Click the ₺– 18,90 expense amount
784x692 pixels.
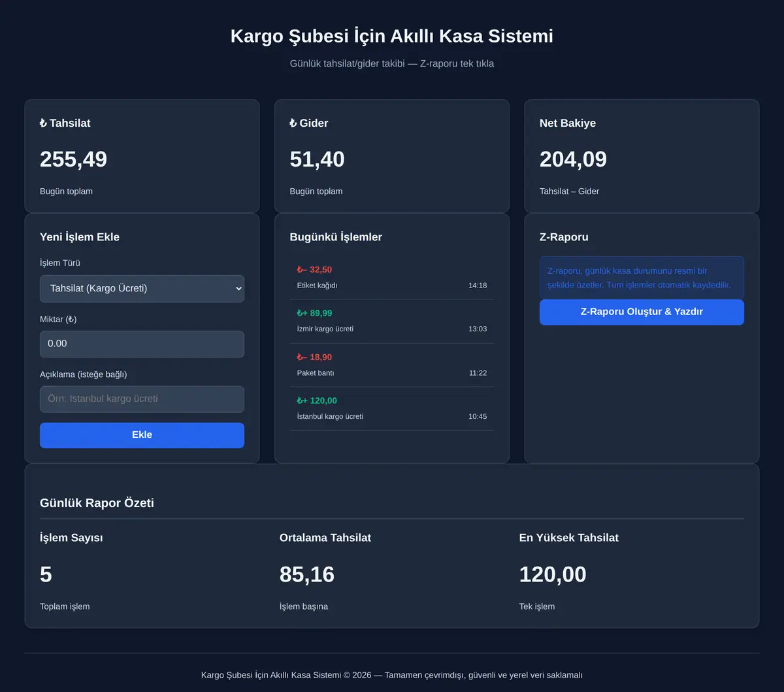[x=314, y=357]
